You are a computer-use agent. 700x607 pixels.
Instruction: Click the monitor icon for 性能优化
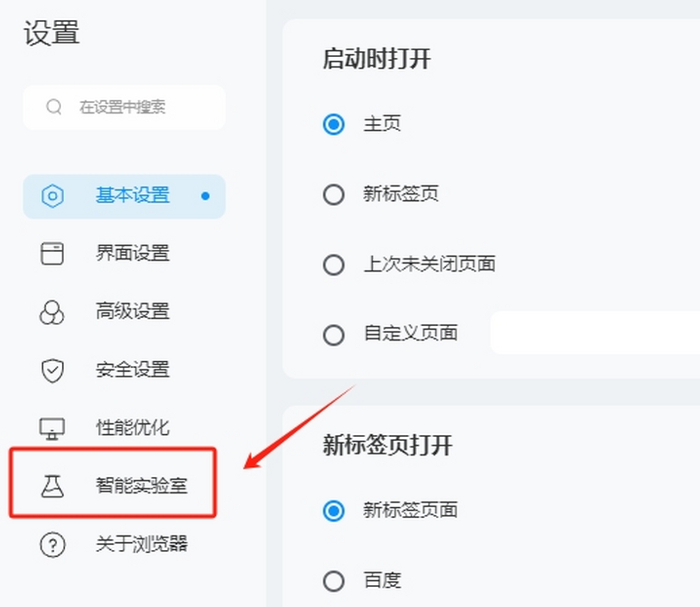52,428
